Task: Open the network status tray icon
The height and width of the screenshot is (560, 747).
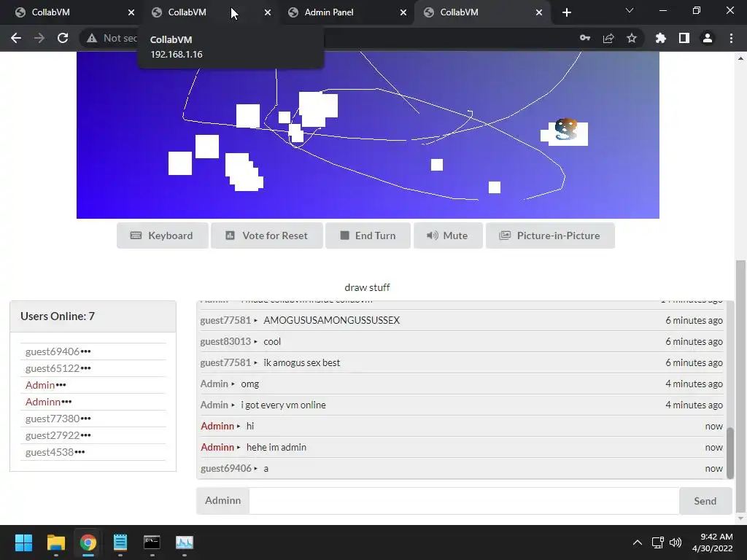Action: (x=658, y=542)
